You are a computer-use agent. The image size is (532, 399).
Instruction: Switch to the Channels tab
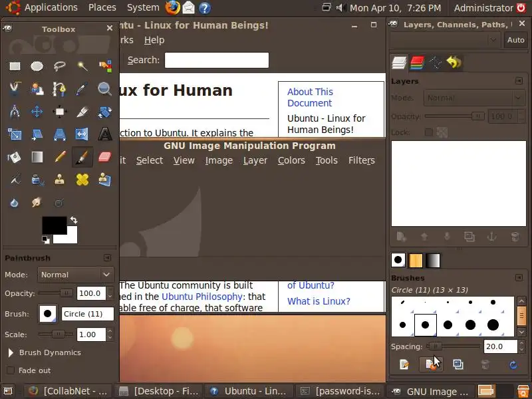pyautogui.click(x=418, y=63)
